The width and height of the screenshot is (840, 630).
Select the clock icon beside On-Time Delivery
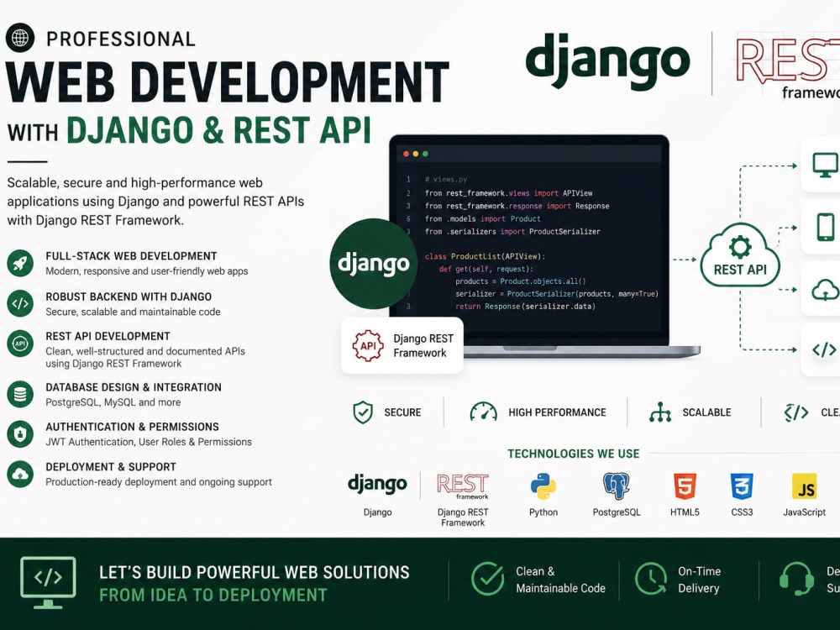(651, 579)
